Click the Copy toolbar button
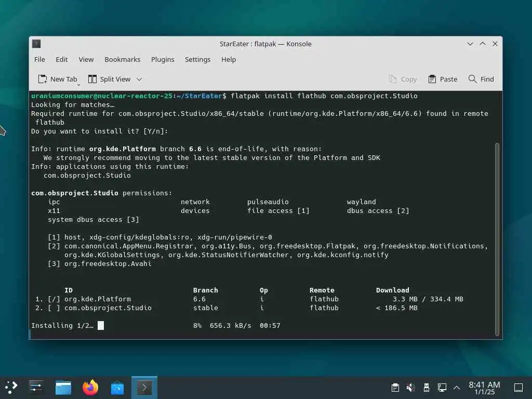The width and height of the screenshot is (532, 399). [x=403, y=79]
